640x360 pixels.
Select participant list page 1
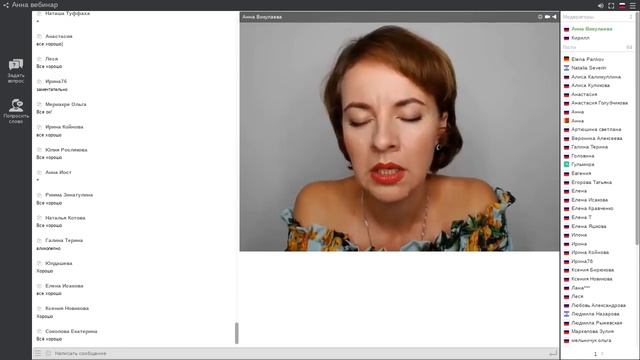point(595,354)
